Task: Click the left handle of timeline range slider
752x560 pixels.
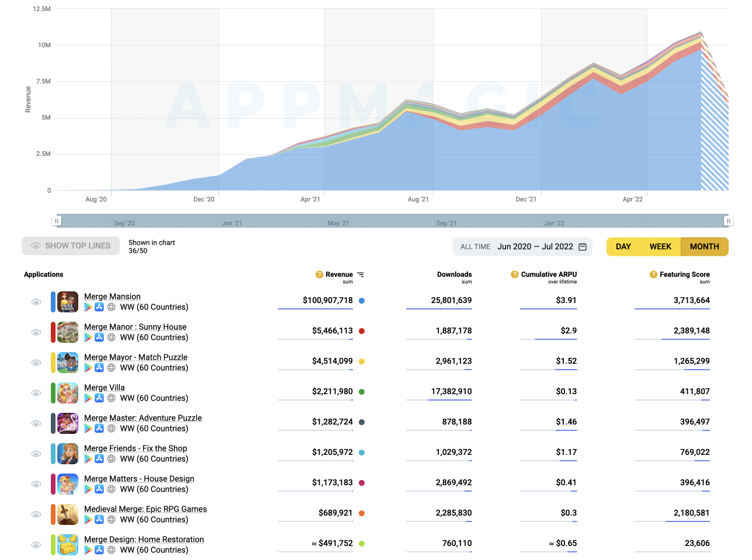Action: (57, 221)
